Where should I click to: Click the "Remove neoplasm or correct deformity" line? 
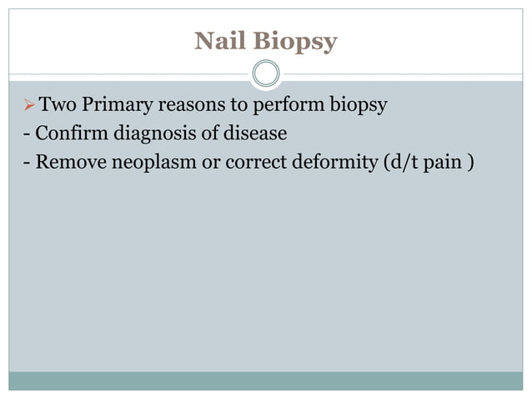(x=207, y=162)
